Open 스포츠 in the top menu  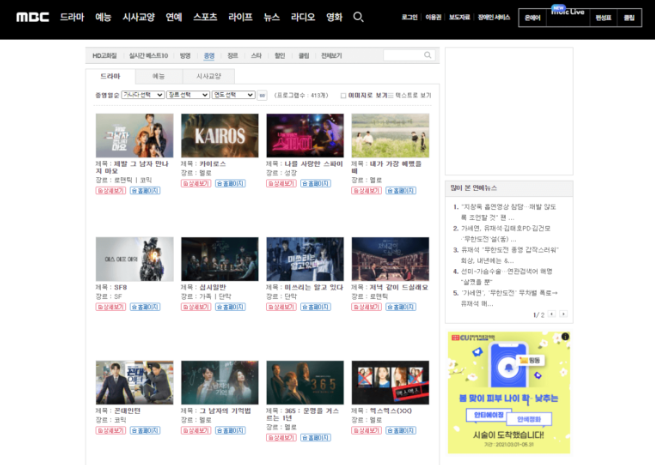(205, 17)
